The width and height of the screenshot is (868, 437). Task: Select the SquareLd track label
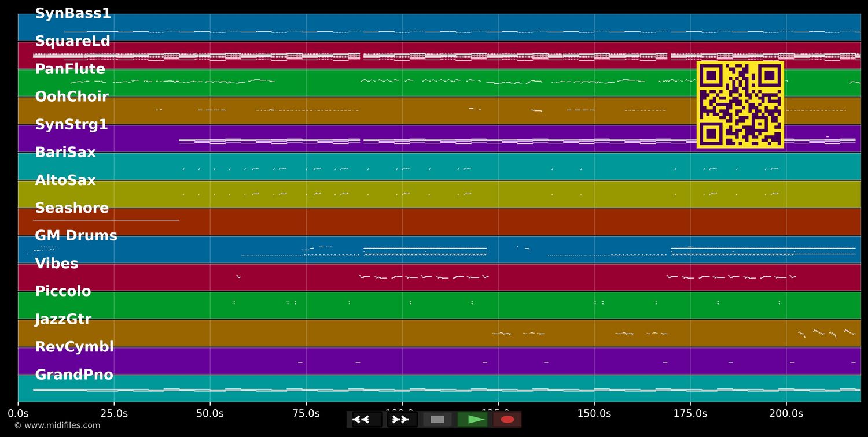pyautogui.click(x=72, y=42)
